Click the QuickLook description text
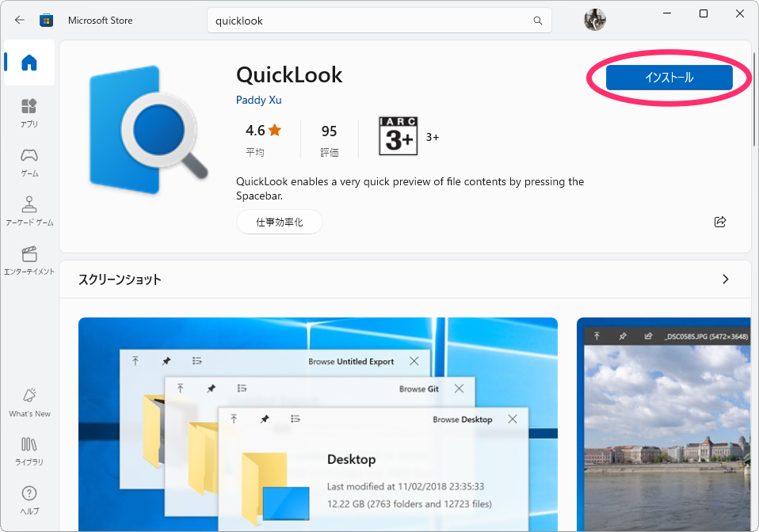759x532 pixels. point(410,188)
